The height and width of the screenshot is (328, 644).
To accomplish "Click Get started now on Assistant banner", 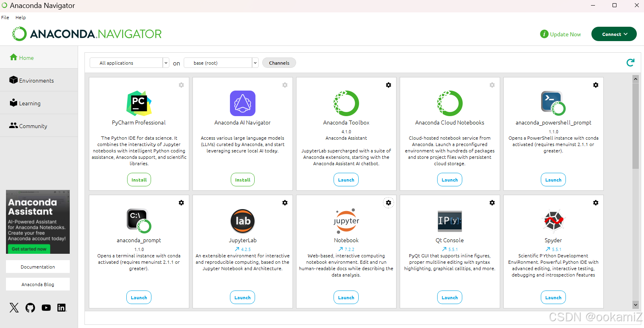I will point(29,249).
